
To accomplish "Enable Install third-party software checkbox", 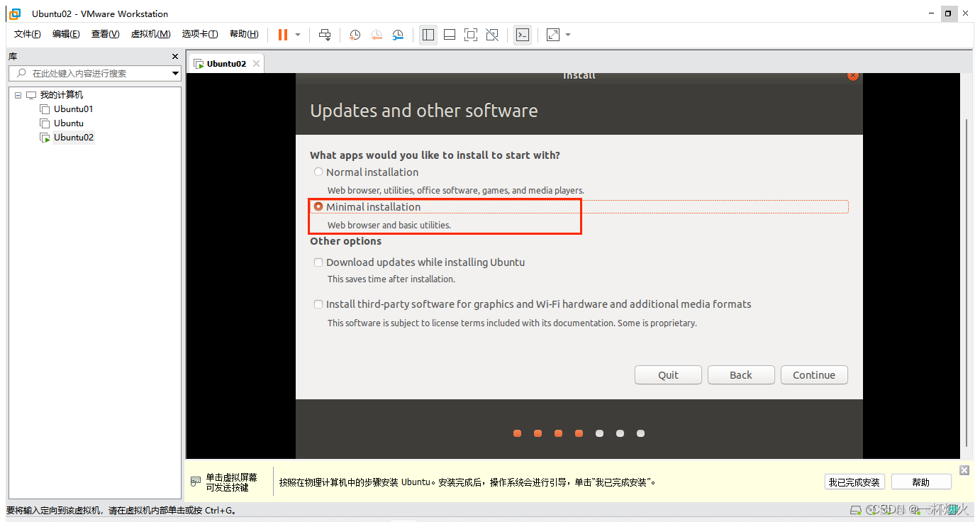I will 318,304.
